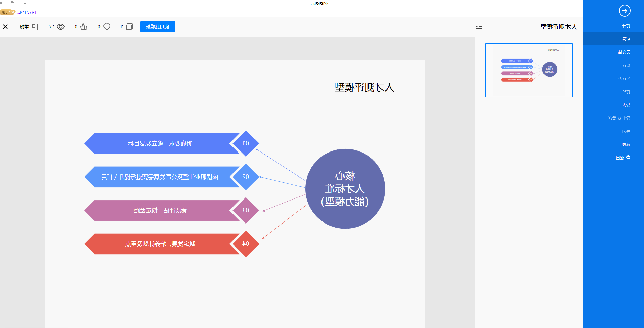Click the circled back arrow icon
Viewport: 644px width, 328px height.
[625, 11]
